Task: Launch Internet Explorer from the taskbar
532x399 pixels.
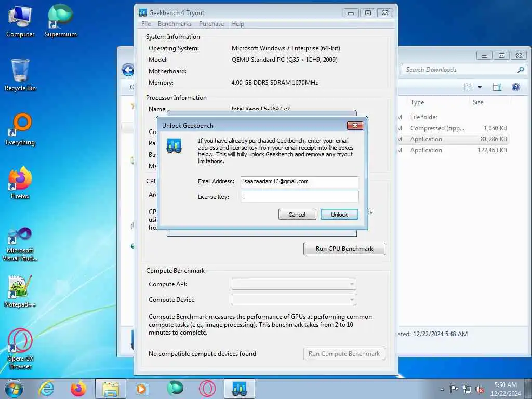Action: pos(46,389)
